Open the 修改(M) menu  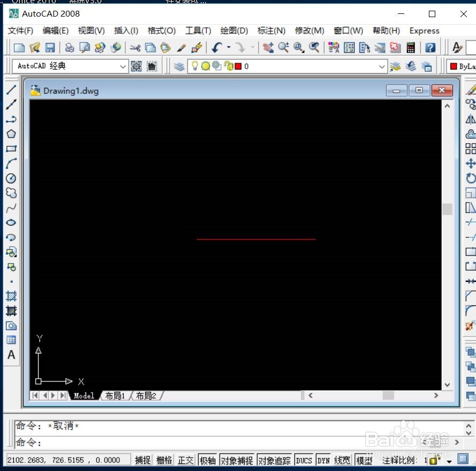pos(309,31)
